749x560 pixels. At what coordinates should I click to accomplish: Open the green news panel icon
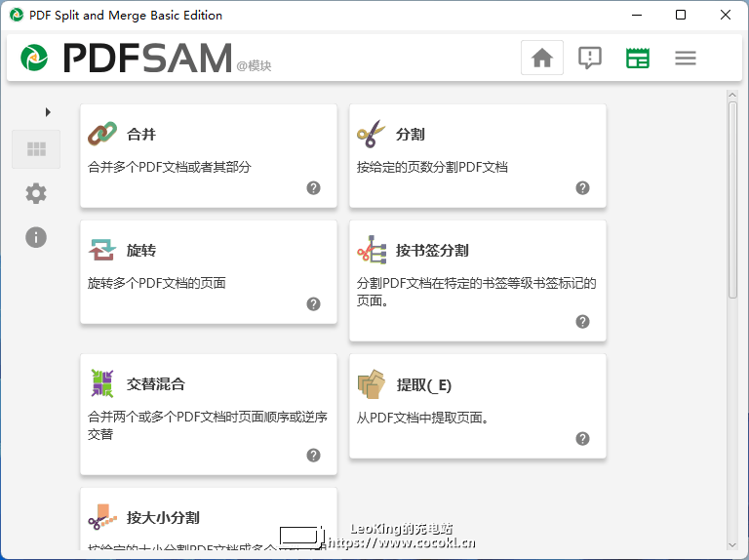click(637, 58)
